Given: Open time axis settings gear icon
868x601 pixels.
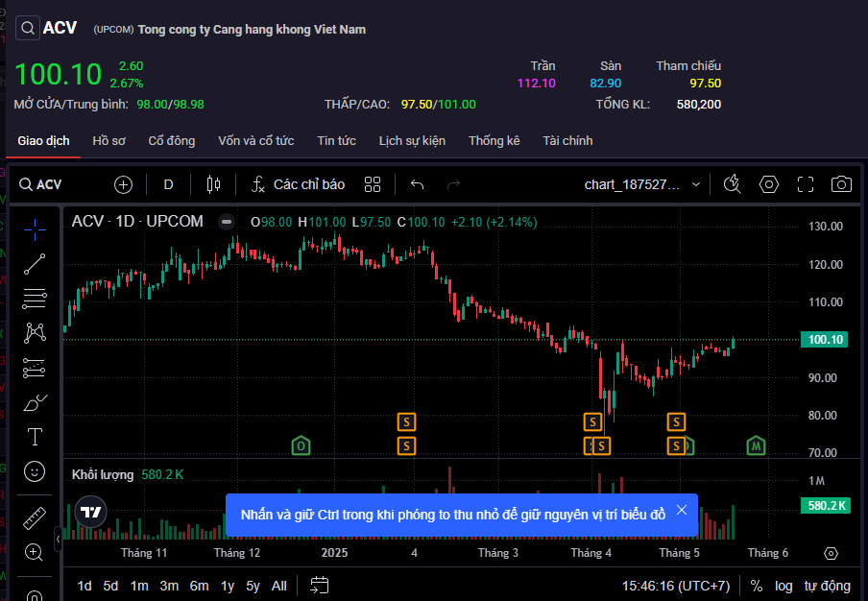Looking at the screenshot, I should coord(831,553).
